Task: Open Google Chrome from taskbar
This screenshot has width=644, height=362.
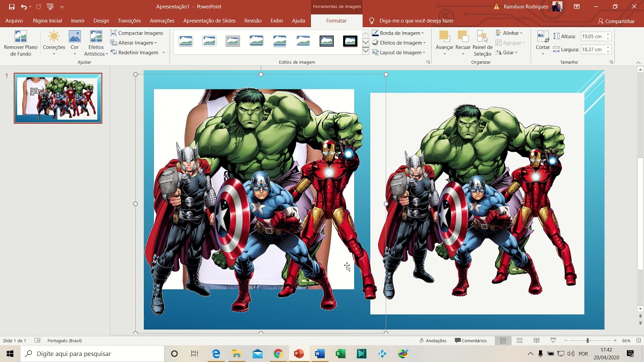Action: pos(278,353)
